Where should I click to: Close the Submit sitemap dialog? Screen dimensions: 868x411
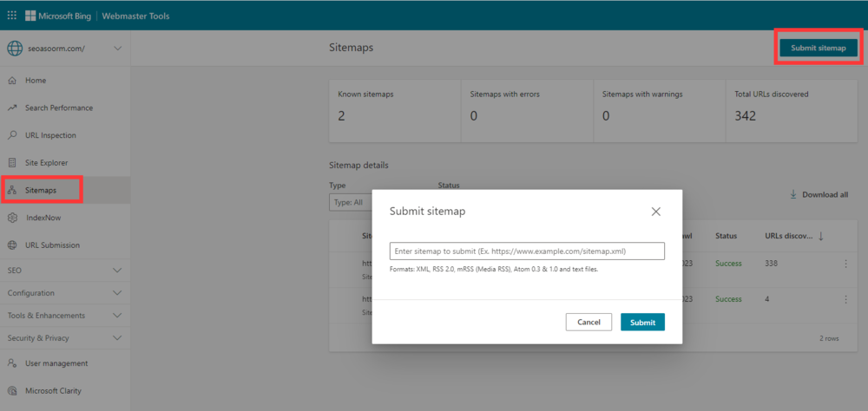tap(656, 212)
